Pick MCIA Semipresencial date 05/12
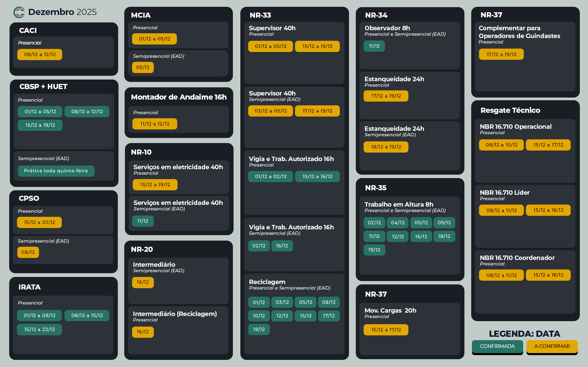The height and width of the screenshot is (367, 588). 143,67
